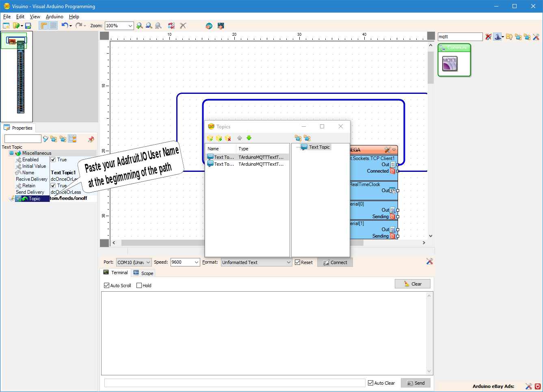Toggle the Reset checkbox

point(297,262)
